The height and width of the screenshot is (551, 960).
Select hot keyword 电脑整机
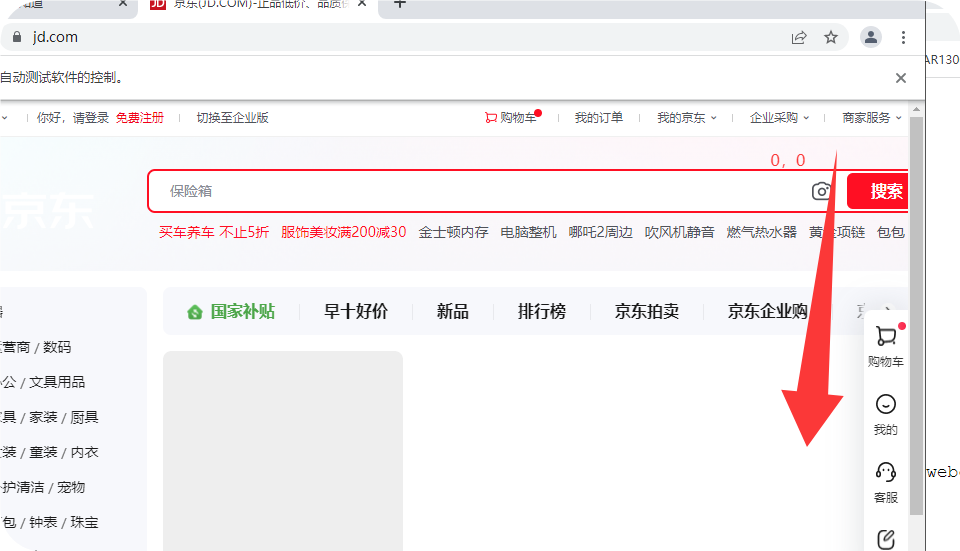528,232
